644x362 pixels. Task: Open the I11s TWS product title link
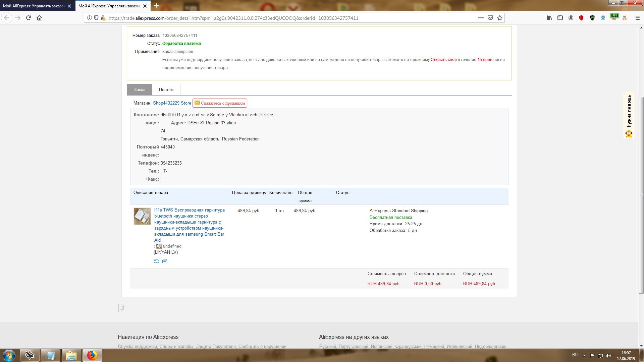[x=190, y=225]
